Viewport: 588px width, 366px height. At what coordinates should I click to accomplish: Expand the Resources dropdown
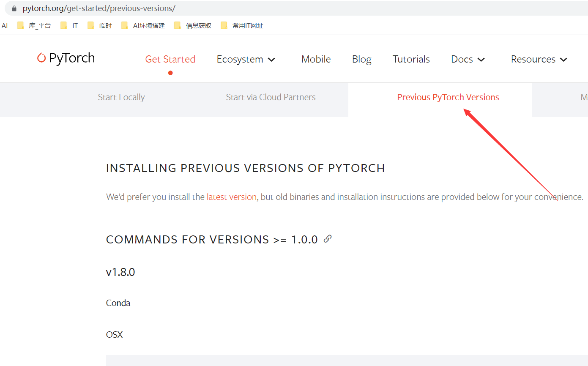[x=538, y=59]
